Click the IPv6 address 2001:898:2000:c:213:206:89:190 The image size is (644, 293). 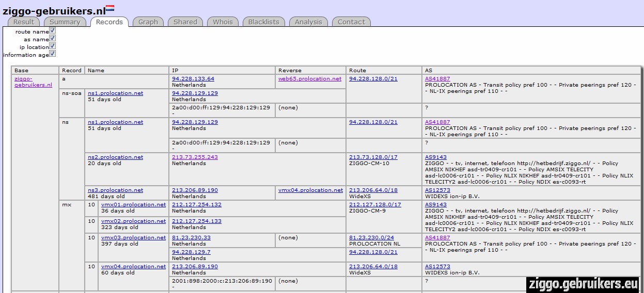[222, 281]
